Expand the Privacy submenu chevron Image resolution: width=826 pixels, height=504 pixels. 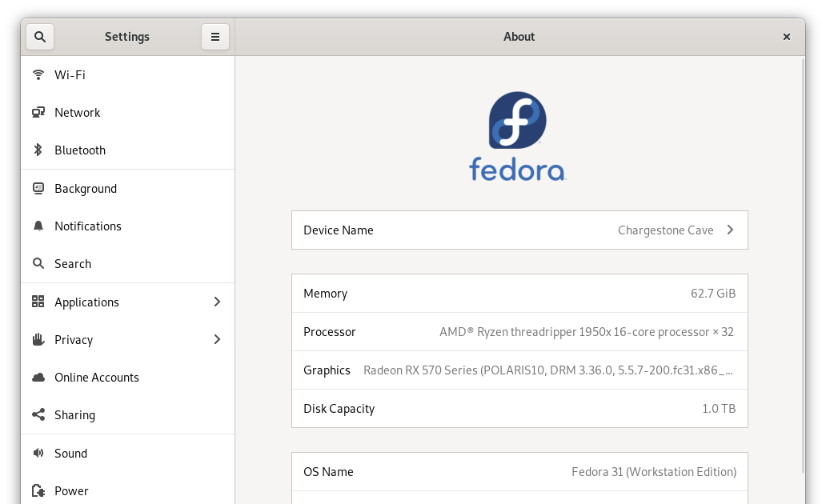217,340
